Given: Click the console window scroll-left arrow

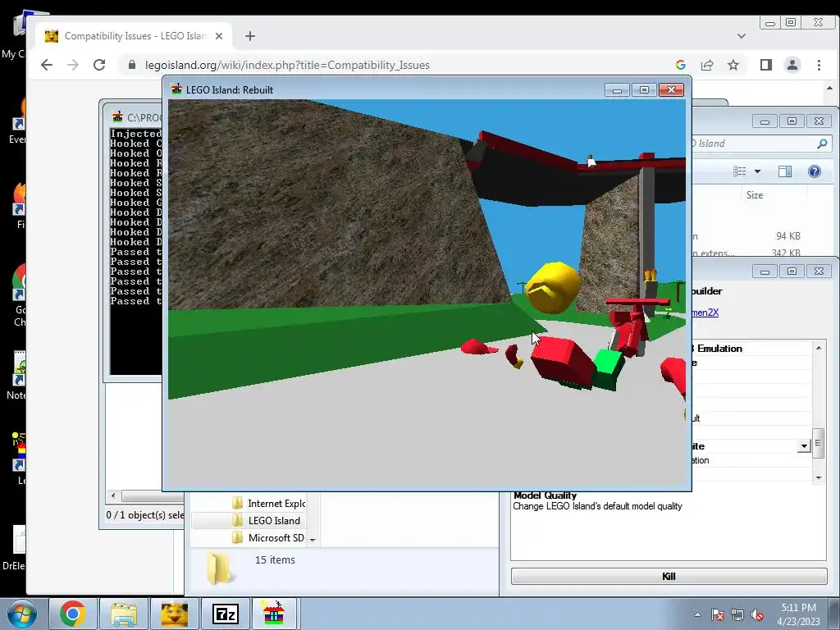Looking at the screenshot, I should click(x=112, y=495).
